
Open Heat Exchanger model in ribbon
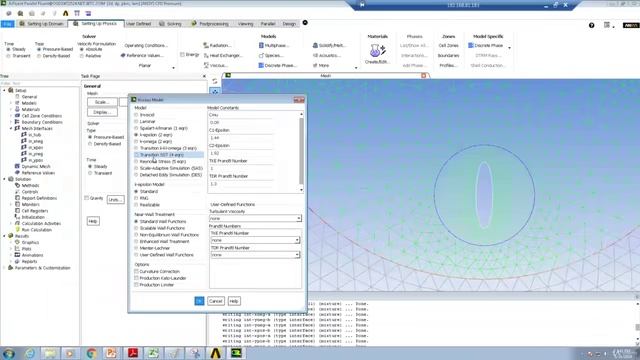pyautogui.click(x=222, y=55)
